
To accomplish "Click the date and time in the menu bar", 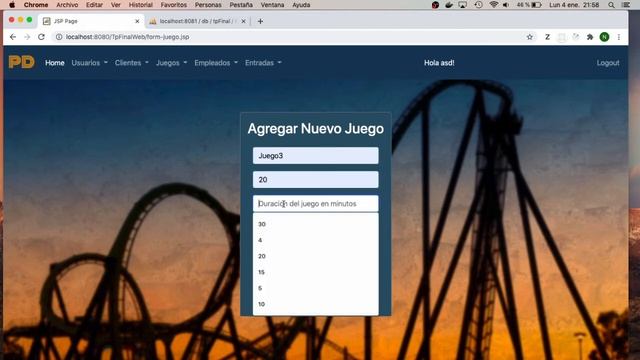I will pos(574,5).
